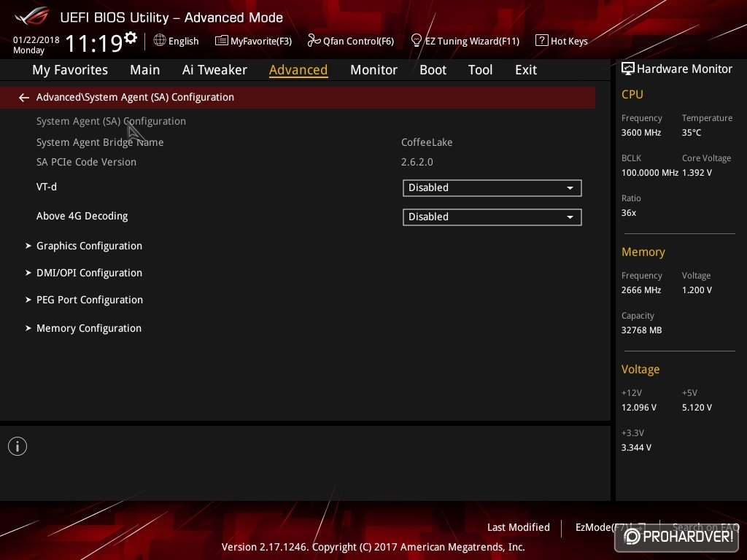Click the Above 4G Decoding label

click(x=82, y=216)
